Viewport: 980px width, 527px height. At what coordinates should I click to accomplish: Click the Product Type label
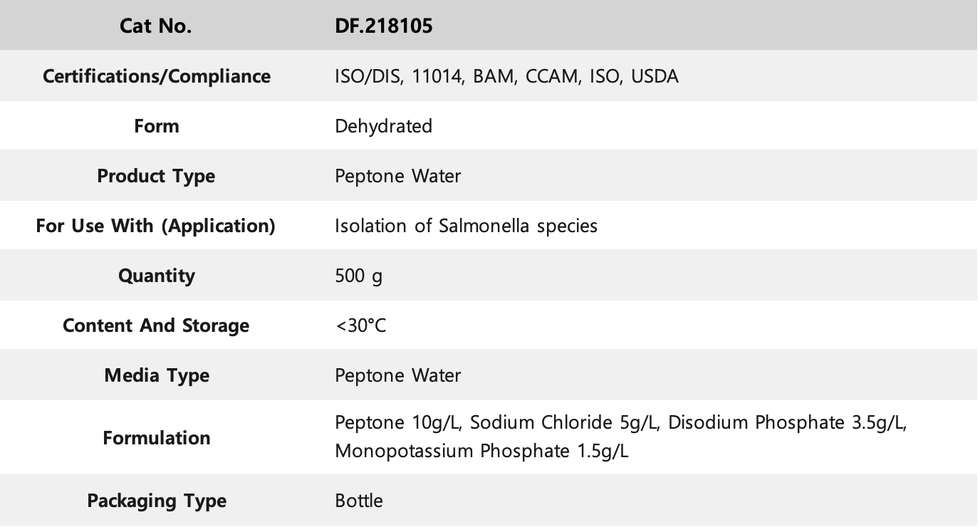(156, 176)
